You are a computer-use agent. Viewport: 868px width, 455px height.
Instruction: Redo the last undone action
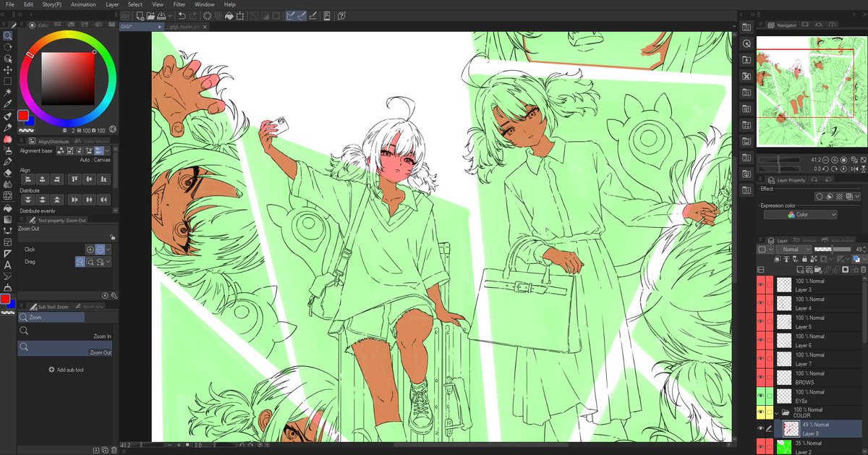[193, 15]
